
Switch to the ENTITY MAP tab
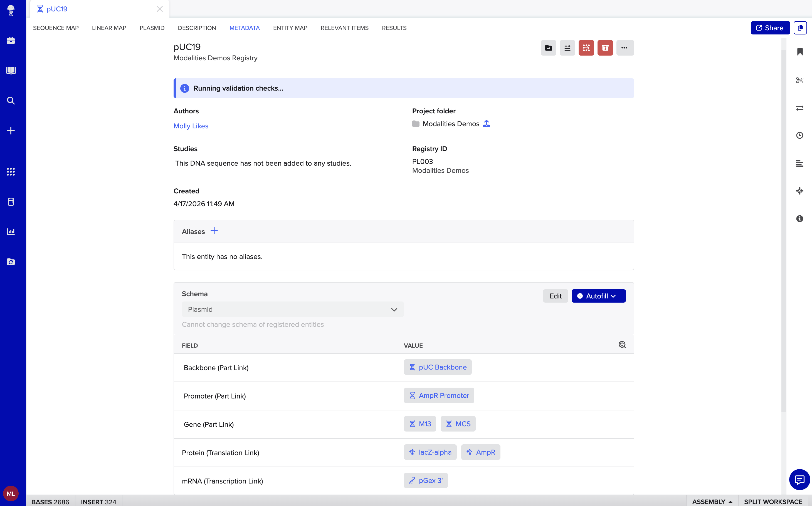[290, 28]
